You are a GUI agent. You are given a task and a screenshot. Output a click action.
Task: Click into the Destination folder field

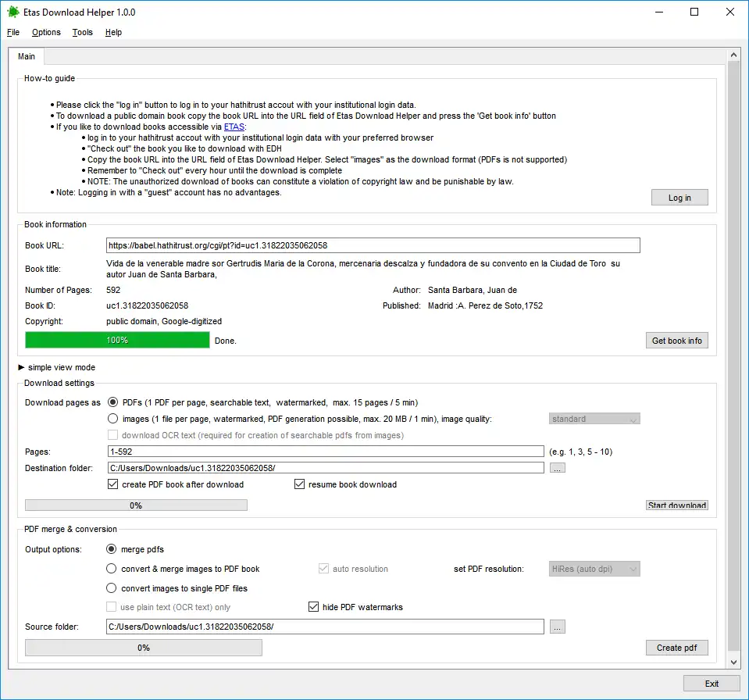(x=326, y=468)
